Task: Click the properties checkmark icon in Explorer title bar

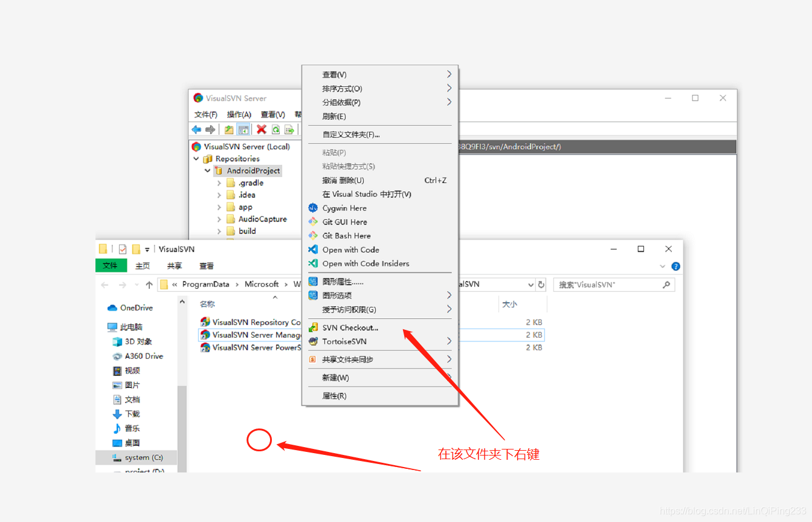Action: [123, 249]
